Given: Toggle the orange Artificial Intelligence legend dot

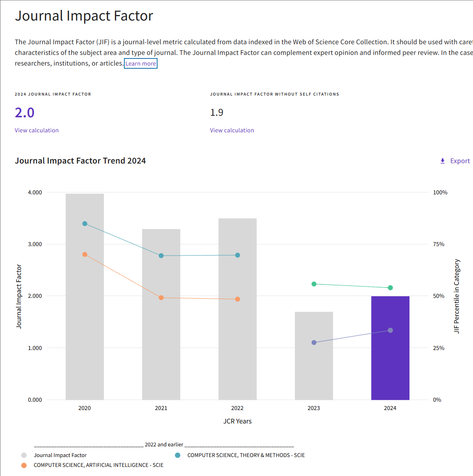Looking at the screenshot, I should [24, 465].
